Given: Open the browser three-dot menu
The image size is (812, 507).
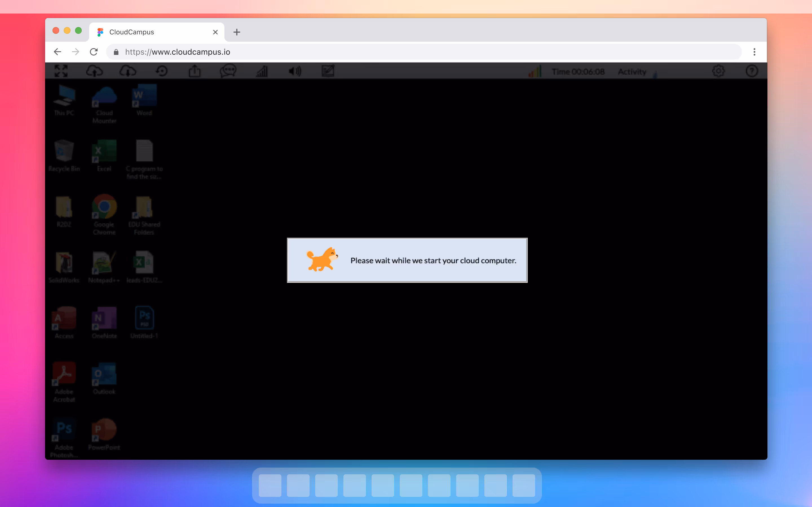Looking at the screenshot, I should (754, 52).
